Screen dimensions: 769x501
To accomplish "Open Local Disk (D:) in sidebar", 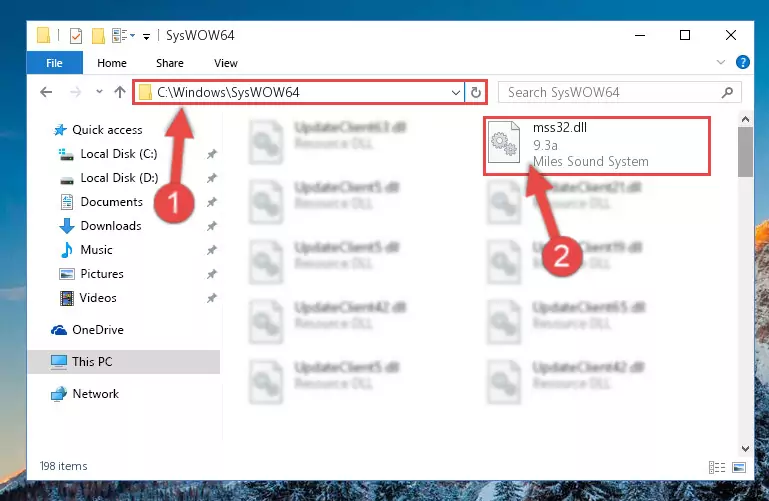I will pos(119,178).
